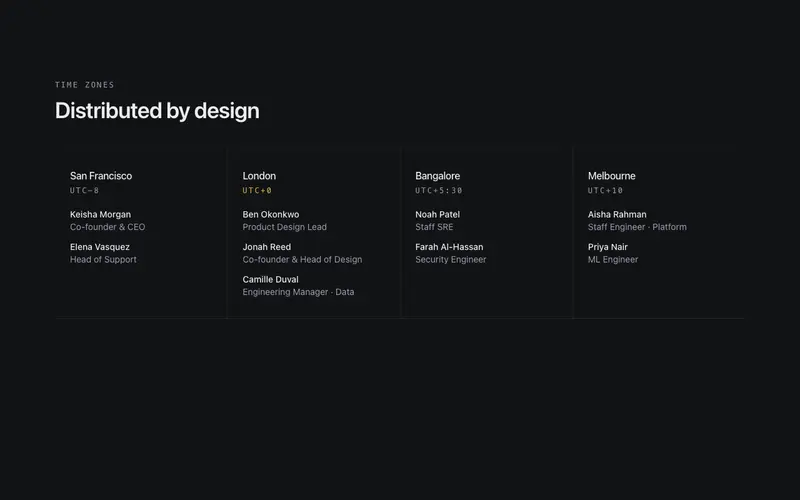
Task: Select the name Noah Patel
Action: pyautogui.click(x=438, y=215)
